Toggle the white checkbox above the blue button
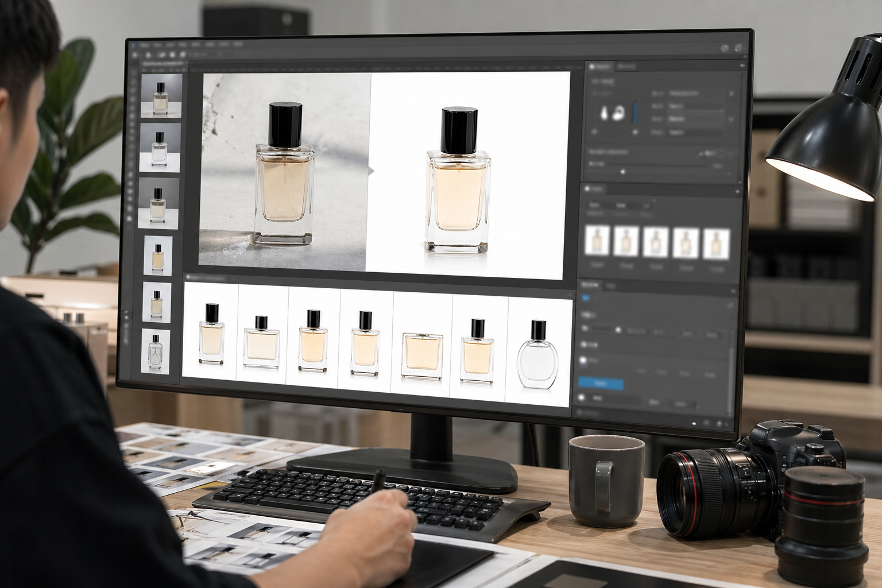 [x=583, y=361]
